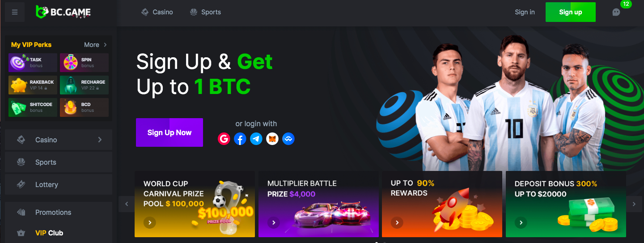644x243 pixels.
Task: Expand More VIP perks arrow
Action: pyautogui.click(x=105, y=45)
